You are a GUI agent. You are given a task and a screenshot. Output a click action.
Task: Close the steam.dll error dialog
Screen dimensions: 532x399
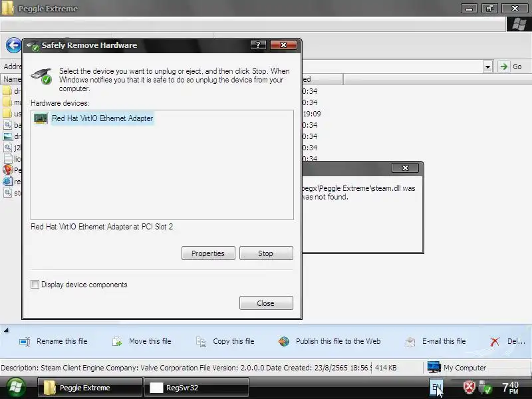click(x=405, y=168)
